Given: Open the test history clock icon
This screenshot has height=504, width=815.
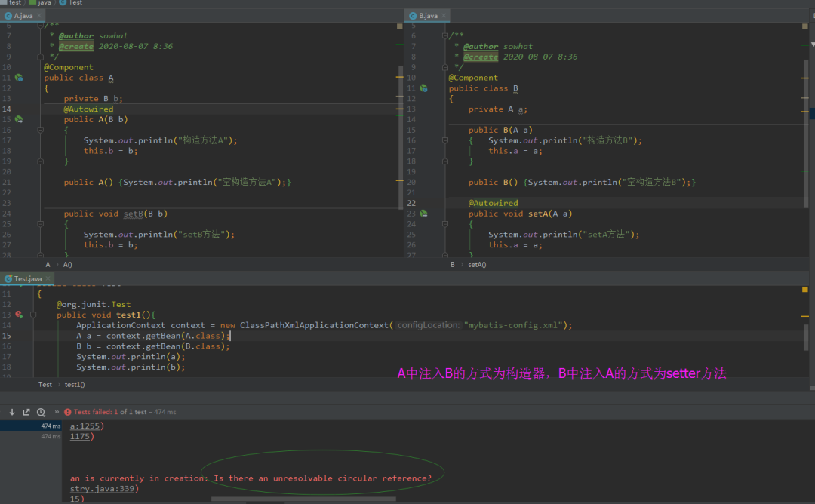Looking at the screenshot, I should 41,412.
